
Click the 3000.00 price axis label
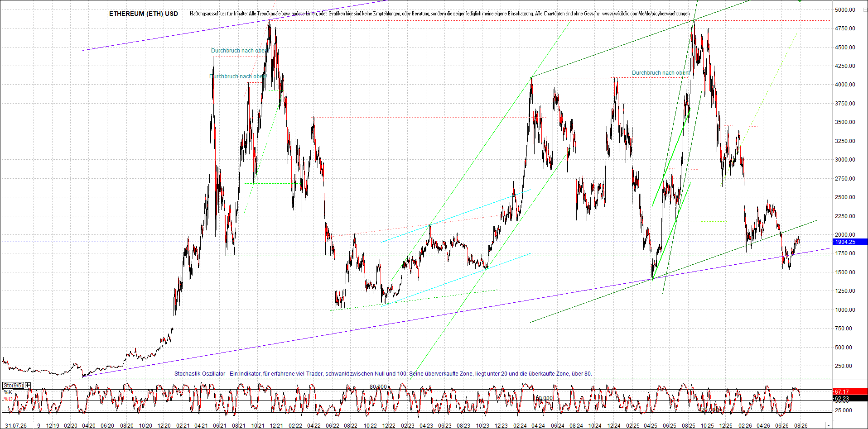[845, 160]
